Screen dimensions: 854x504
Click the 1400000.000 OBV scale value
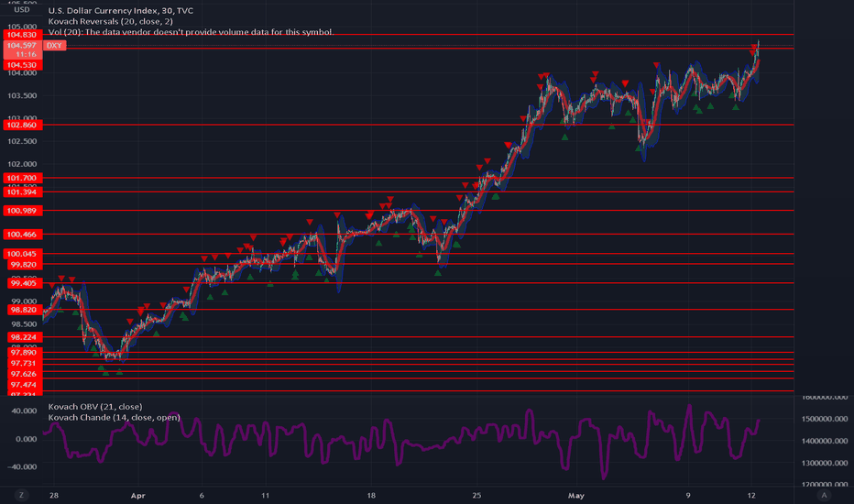[x=825, y=441]
